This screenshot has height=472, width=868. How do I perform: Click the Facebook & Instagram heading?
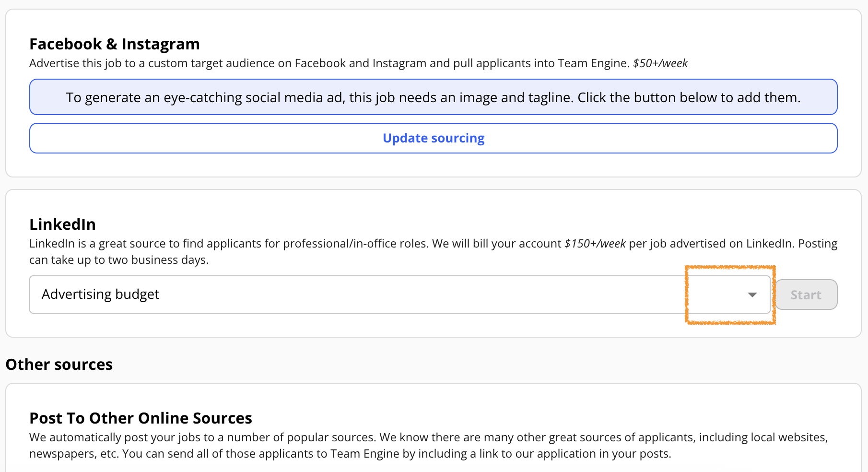(x=115, y=44)
